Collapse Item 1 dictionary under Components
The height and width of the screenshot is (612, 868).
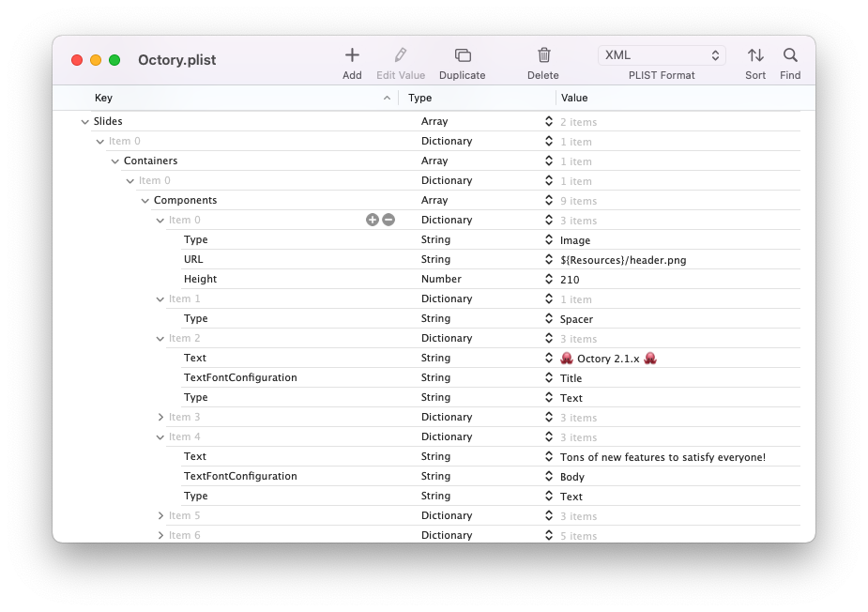tap(160, 299)
